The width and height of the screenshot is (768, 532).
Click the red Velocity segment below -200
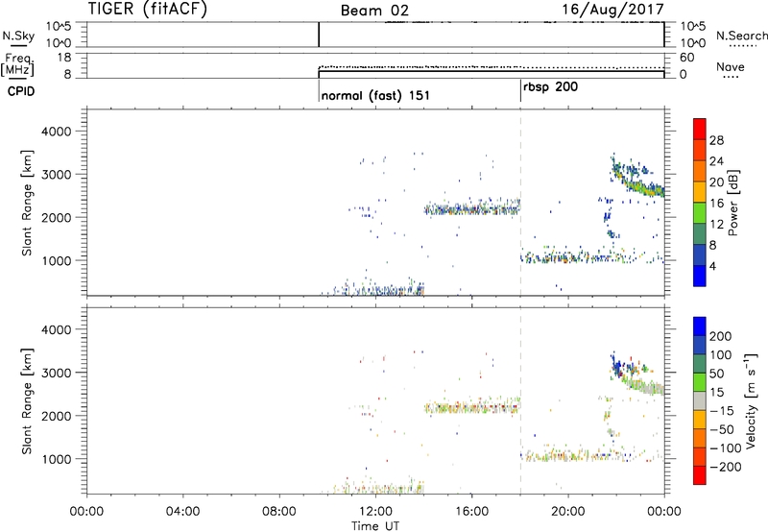point(700,475)
